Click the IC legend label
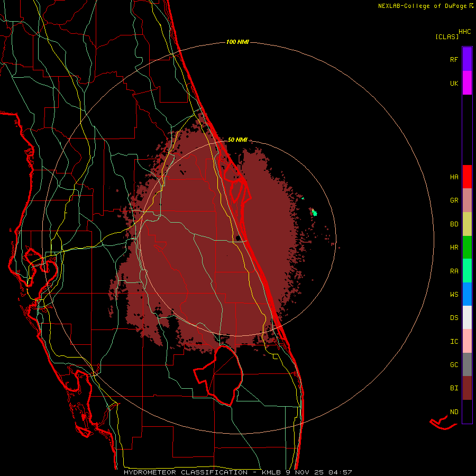 [x=454, y=341]
